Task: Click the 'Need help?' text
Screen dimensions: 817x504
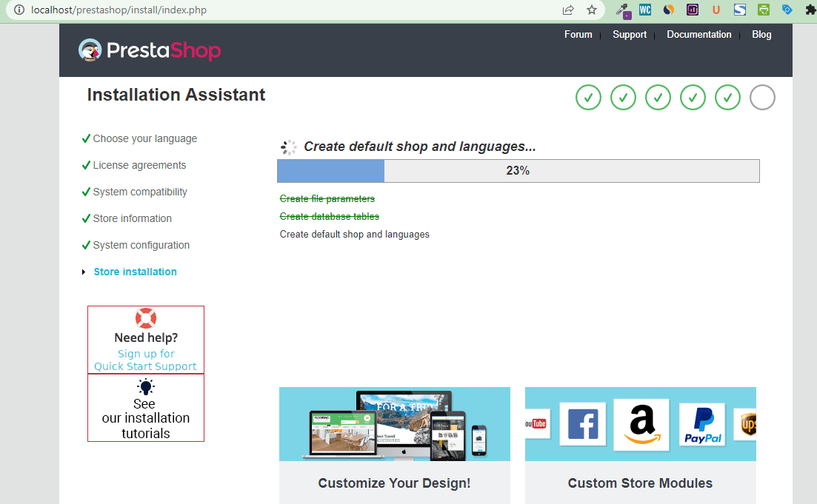Action: pos(146,338)
